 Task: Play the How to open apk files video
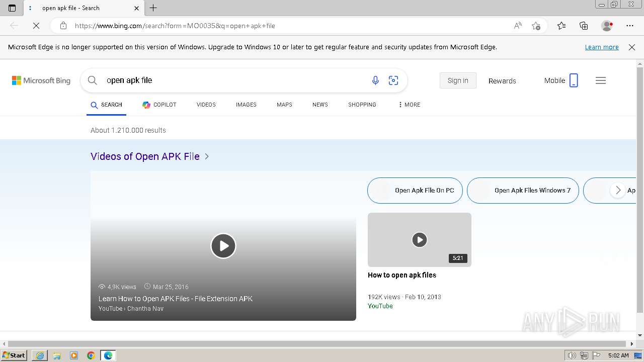[420, 240]
